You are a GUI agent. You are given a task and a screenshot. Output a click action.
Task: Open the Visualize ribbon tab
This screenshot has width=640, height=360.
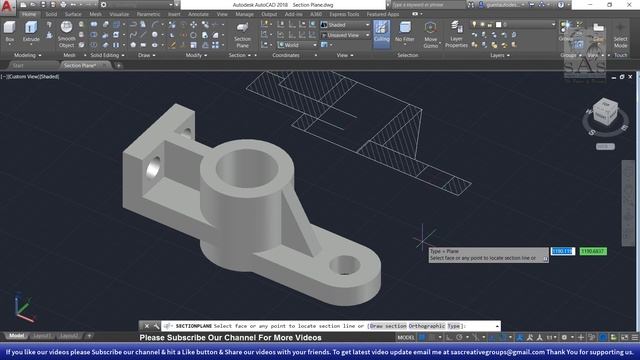coord(119,14)
